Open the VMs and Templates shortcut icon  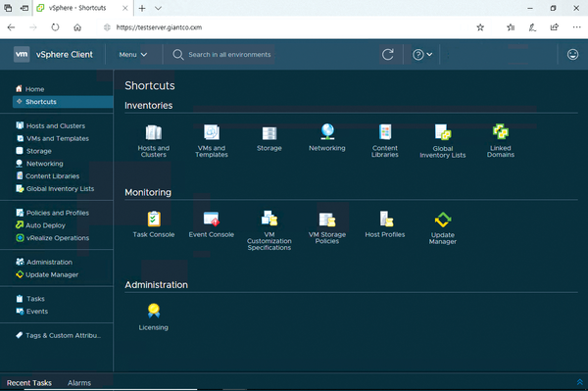pos(212,132)
